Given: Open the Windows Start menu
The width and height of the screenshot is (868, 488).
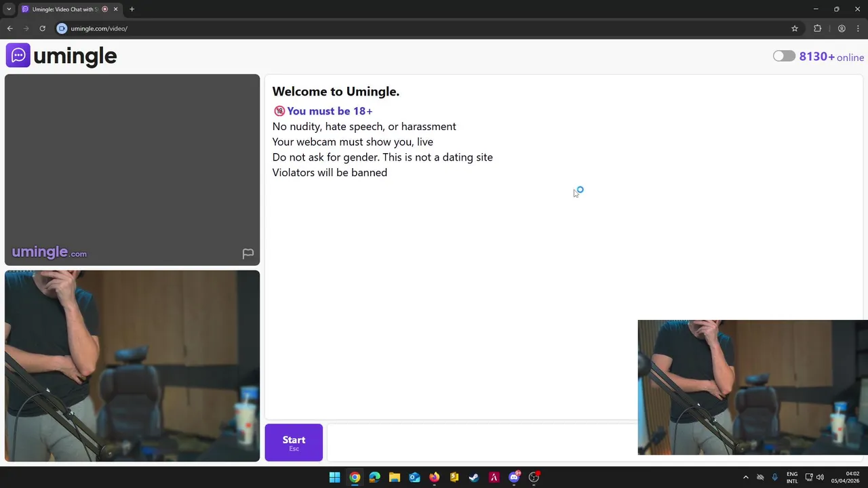Looking at the screenshot, I should coord(334,477).
